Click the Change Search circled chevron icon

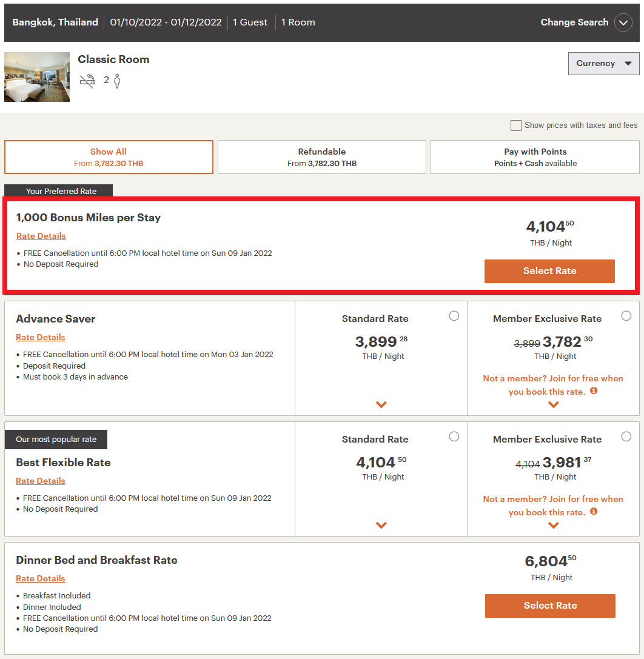coord(623,22)
